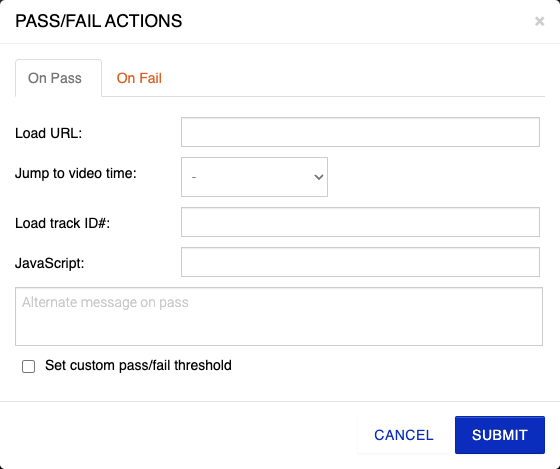560x469 pixels.
Task: Click the 'Load track ID#:' label
Action: 62,223
